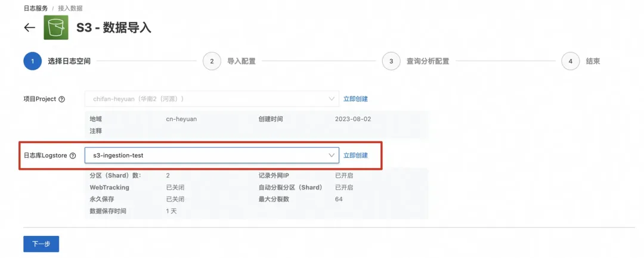644x258 pixels.
Task: Click help icon next to 日志库Logstore
Action: click(73, 156)
